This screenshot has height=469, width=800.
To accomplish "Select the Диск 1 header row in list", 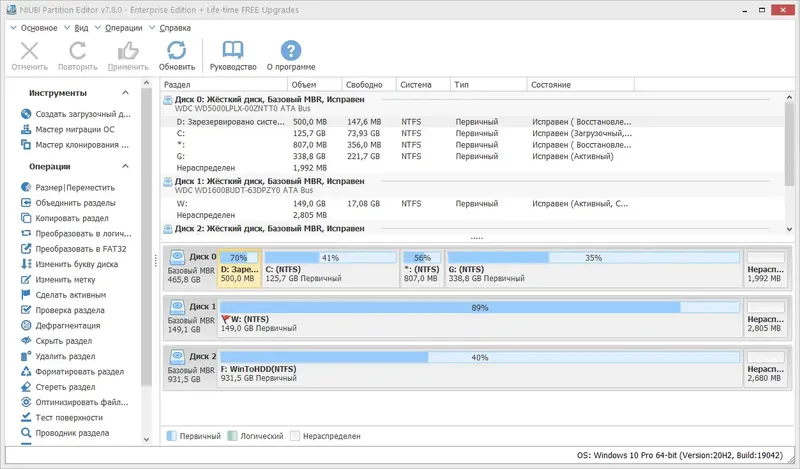I will tap(473, 185).
